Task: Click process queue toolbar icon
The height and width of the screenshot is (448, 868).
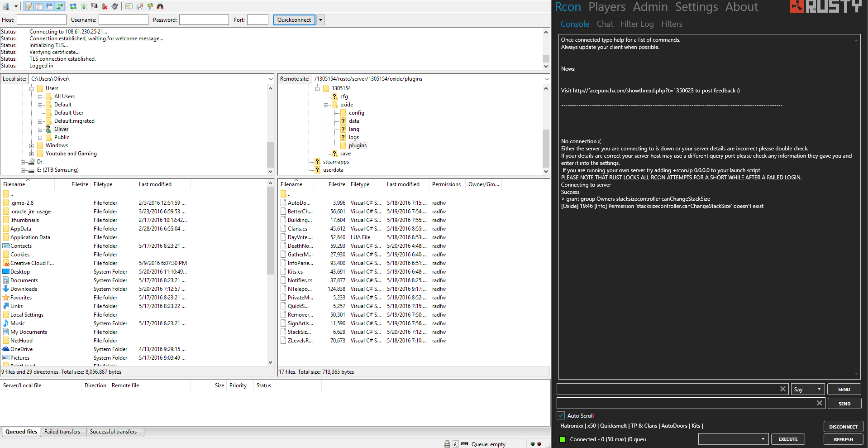Action: tap(84, 6)
